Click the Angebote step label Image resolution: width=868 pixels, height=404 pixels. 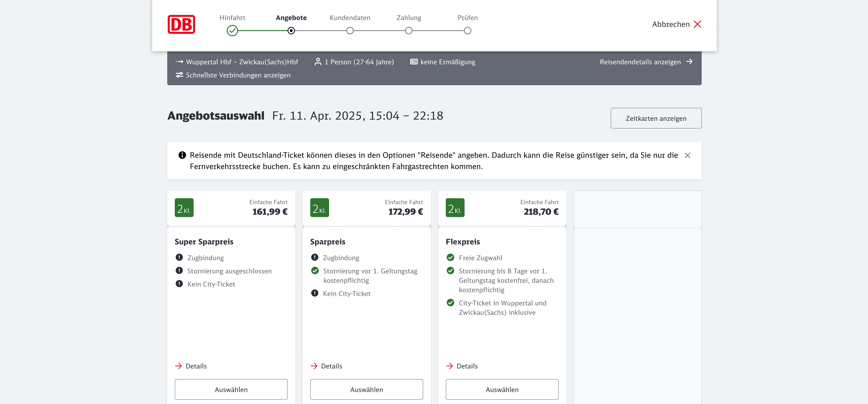(291, 17)
